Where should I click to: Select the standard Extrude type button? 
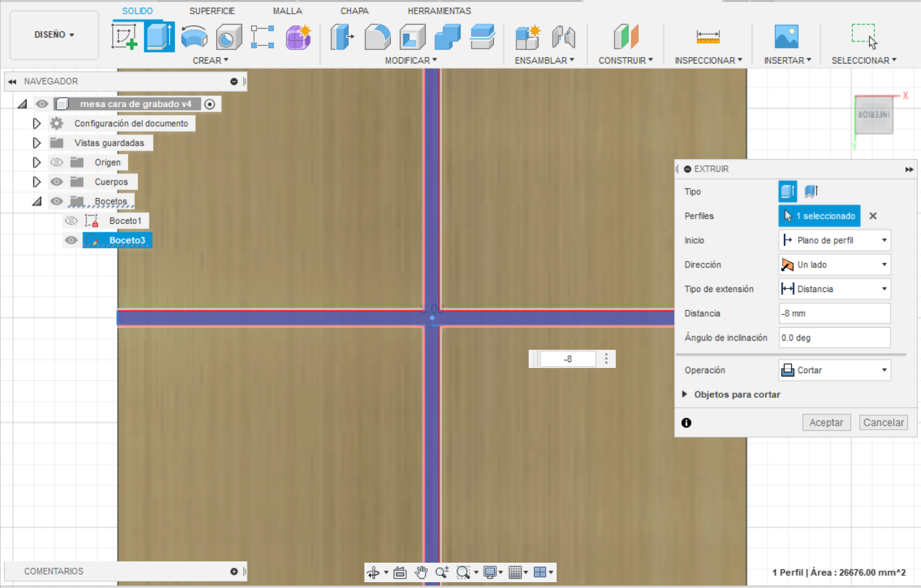788,191
